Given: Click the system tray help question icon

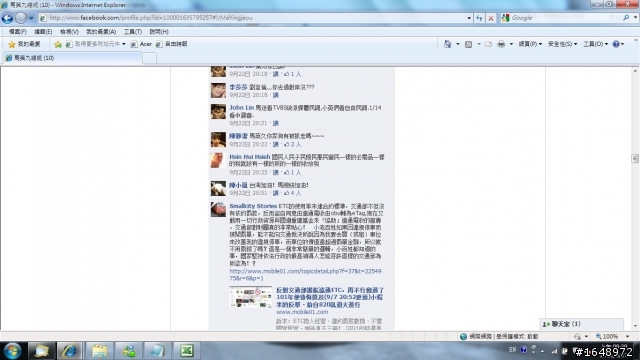Looking at the screenshot, I should [x=523, y=350].
